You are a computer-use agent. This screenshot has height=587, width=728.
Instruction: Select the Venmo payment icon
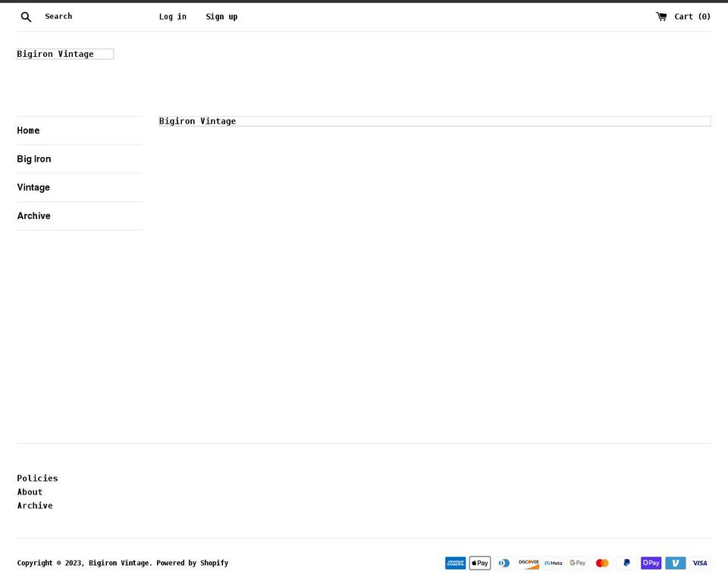pos(675,563)
